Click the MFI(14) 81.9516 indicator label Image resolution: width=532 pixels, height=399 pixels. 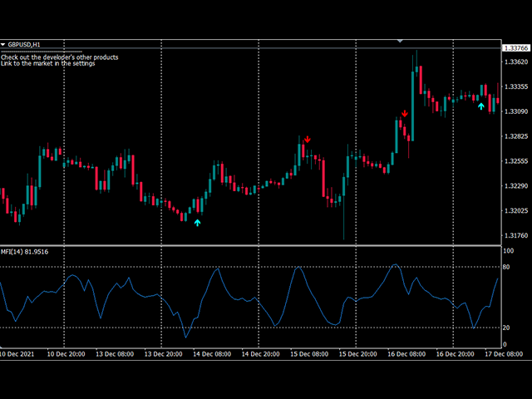pyautogui.click(x=24, y=252)
